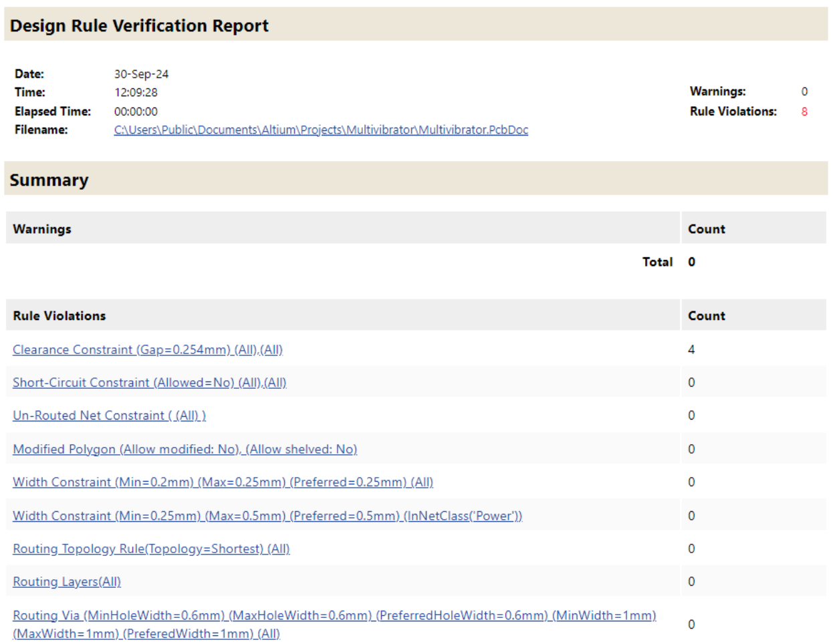Open the Un-Routed Net Constraint link
Image resolution: width=833 pixels, height=644 pixels.
pyautogui.click(x=109, y=416)
